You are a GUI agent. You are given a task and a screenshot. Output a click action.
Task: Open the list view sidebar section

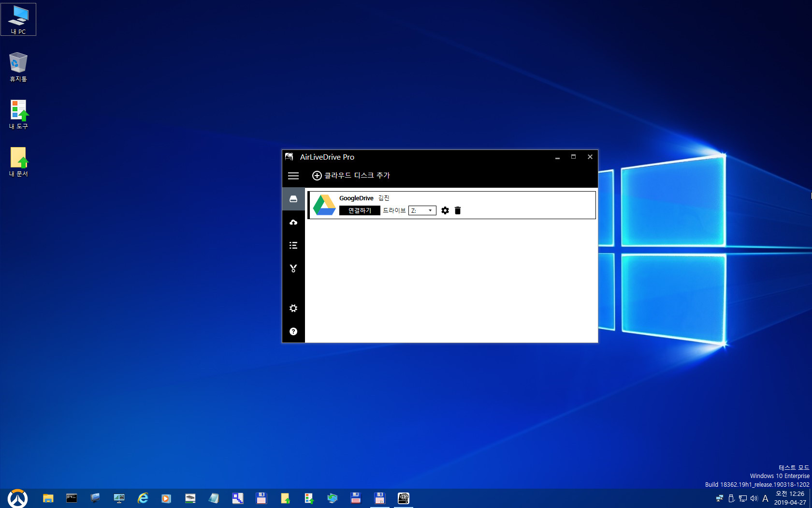coord(293,245)
